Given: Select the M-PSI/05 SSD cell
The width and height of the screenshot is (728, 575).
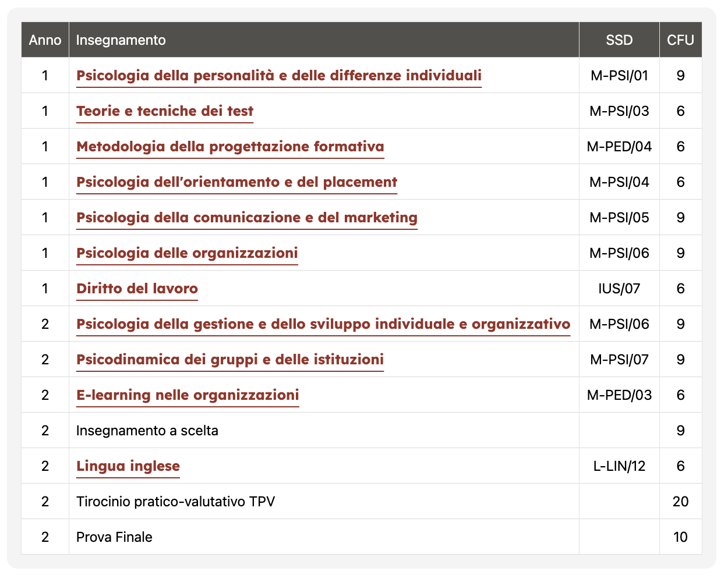Looking at the screenshot, I should pos(619,218).
